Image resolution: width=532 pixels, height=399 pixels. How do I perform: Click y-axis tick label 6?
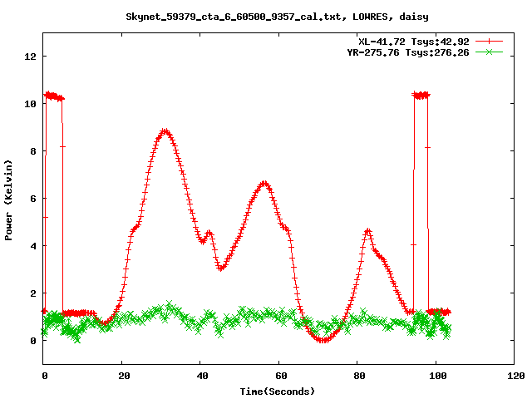click(x=33, y=199)
